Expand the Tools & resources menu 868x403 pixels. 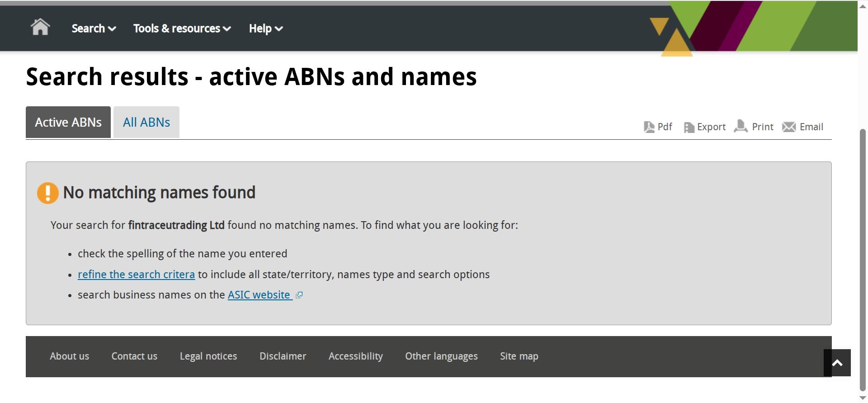click(182, 28)
